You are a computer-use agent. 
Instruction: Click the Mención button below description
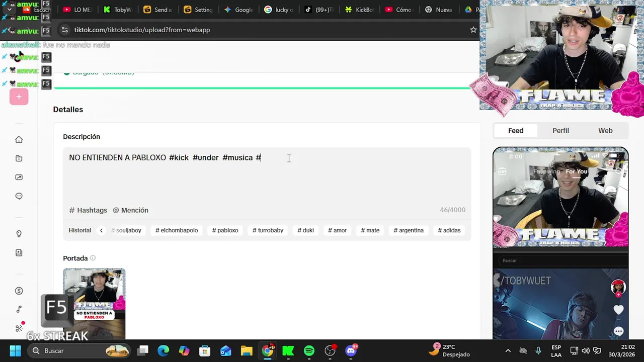[x=130, y=210]
